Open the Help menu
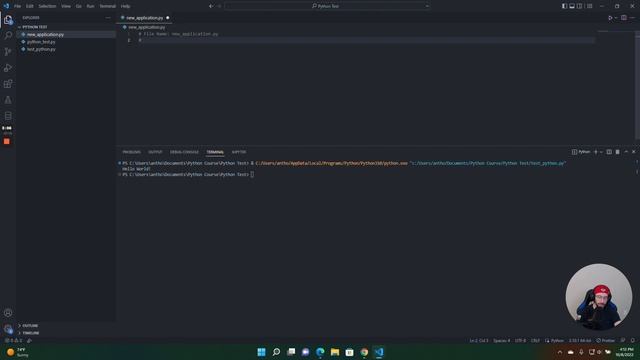Image resolution: width=640 pixels, height=360 pixels. [125, 6]
